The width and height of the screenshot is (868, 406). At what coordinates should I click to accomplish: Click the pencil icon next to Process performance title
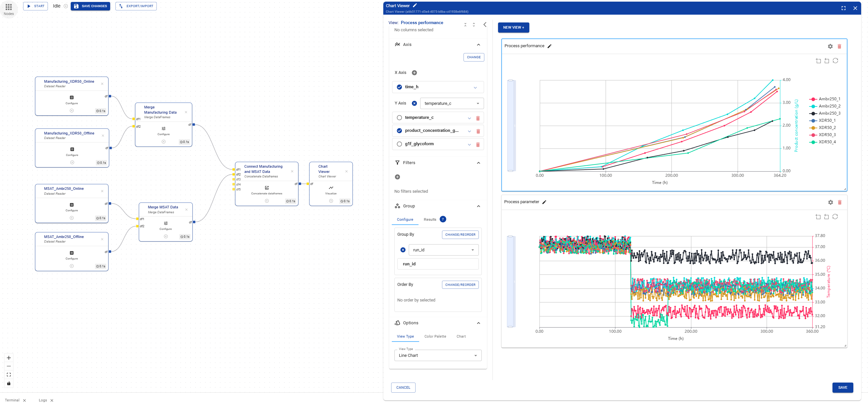point(549,46)
